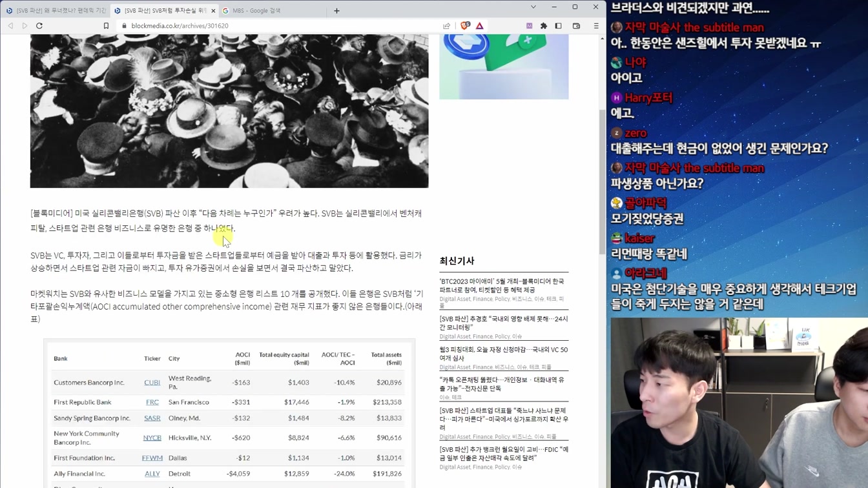Open the 웹3 피칭대회 article link

click(504, 354)
